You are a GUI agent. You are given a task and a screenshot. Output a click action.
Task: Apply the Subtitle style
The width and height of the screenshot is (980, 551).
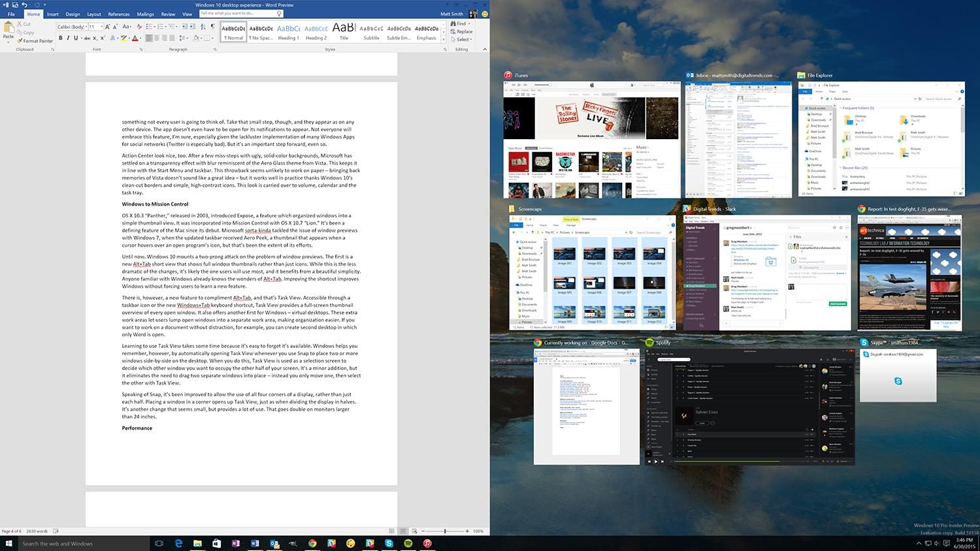[x=371, y=32]
